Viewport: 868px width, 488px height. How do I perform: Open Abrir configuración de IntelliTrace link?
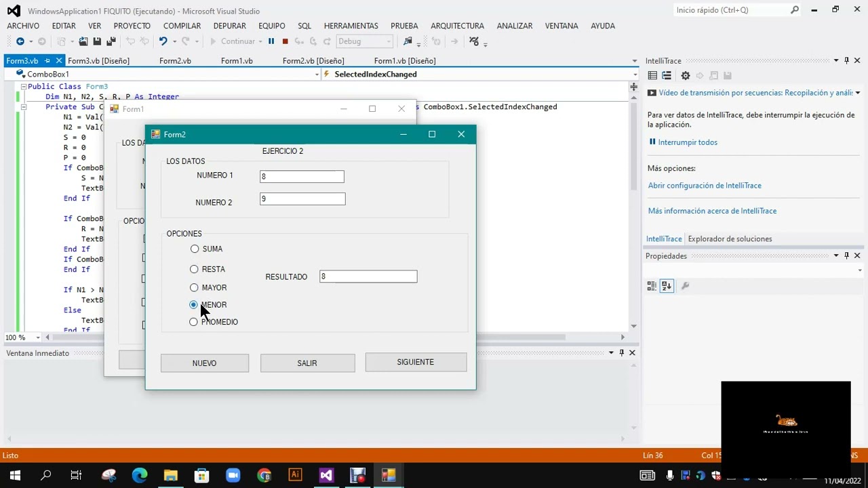705,186
